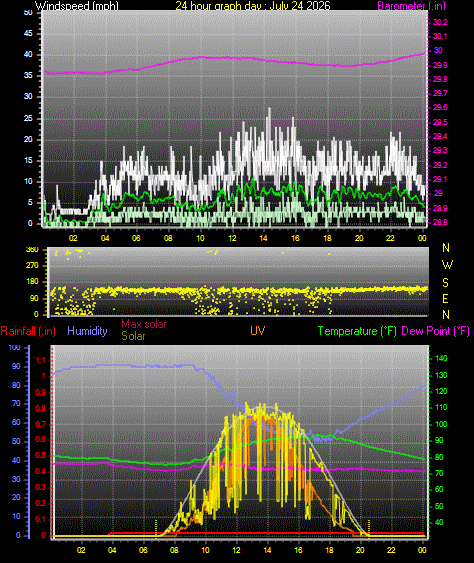
Task: Click the '24 hour graph day : July 24 2026' heading
Action: (253, 6)
